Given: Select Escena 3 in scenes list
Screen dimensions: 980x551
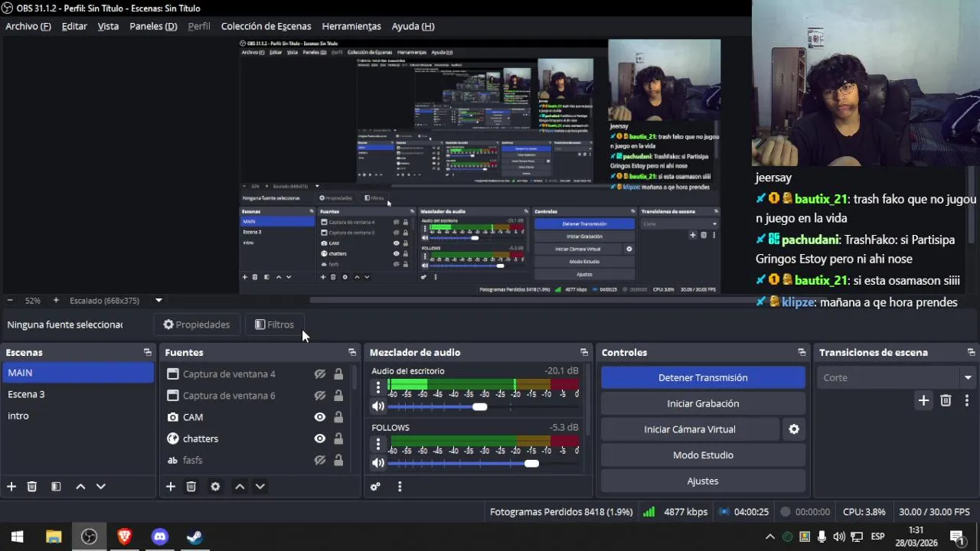Looking at the screenshot, I should point(77,394).
